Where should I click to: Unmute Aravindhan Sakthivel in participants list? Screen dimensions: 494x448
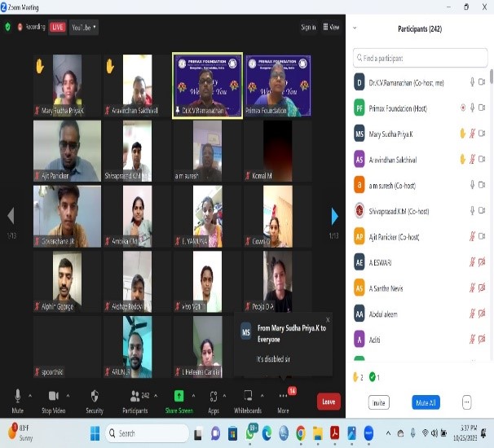click(472, 160)
